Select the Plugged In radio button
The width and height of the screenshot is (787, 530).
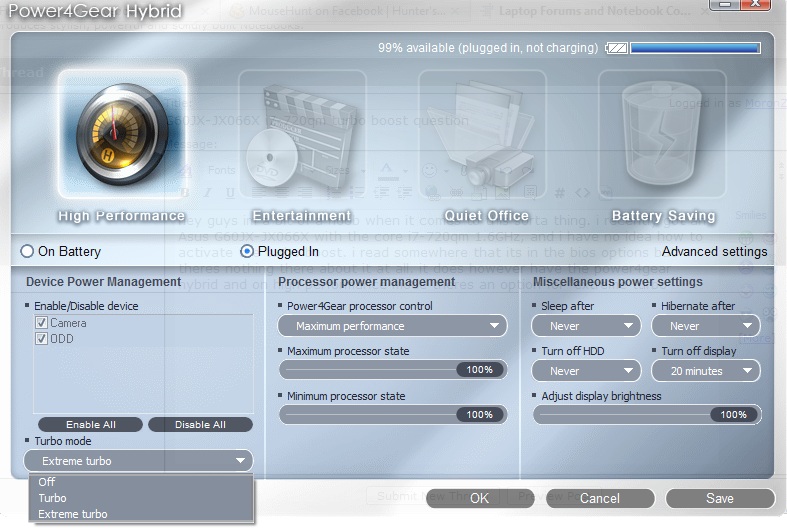pos(247,251)
